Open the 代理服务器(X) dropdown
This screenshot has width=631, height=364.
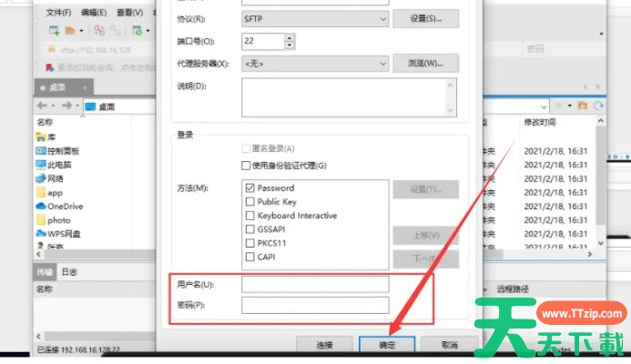pos(315,64)
